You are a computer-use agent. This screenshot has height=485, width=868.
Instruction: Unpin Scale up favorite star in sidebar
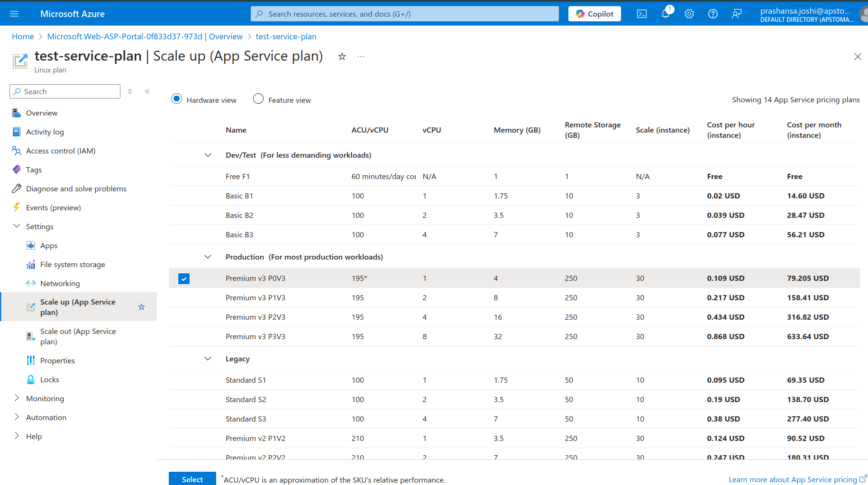141,307
